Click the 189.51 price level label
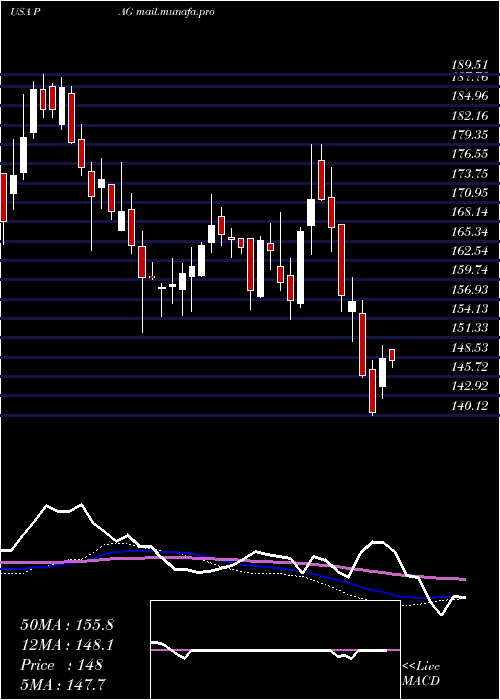 click(470, 66)
